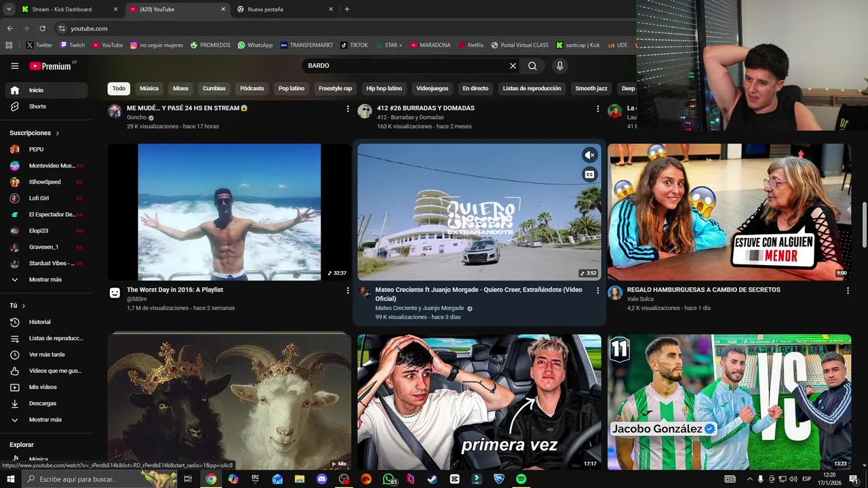This screenshot has width=868, height=488.
Task: Open PEPU subscription channel
Action: [46, 149]
